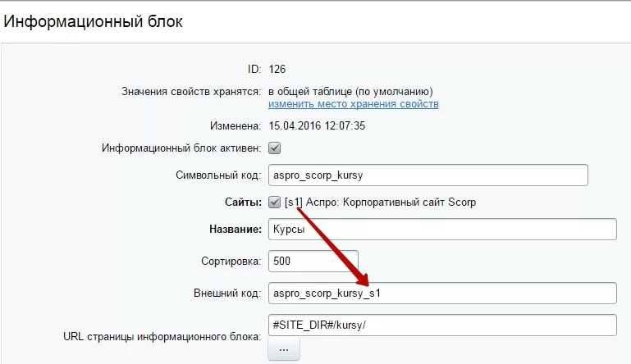This screenshot has height=364, width=631.
Task: Focus the 'Символьный код' input field
Action: [x=428, y=175]
